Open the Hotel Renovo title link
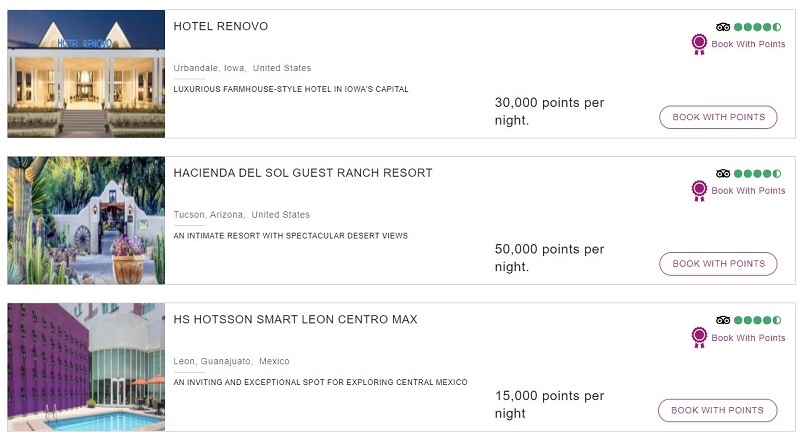The image size is (800, 441). [x=220, y=26]
